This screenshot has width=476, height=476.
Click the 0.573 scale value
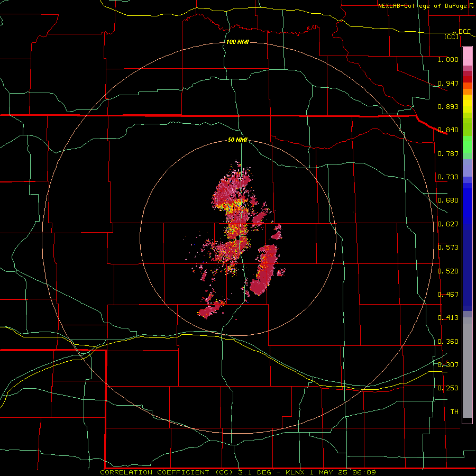click(448, 248)
